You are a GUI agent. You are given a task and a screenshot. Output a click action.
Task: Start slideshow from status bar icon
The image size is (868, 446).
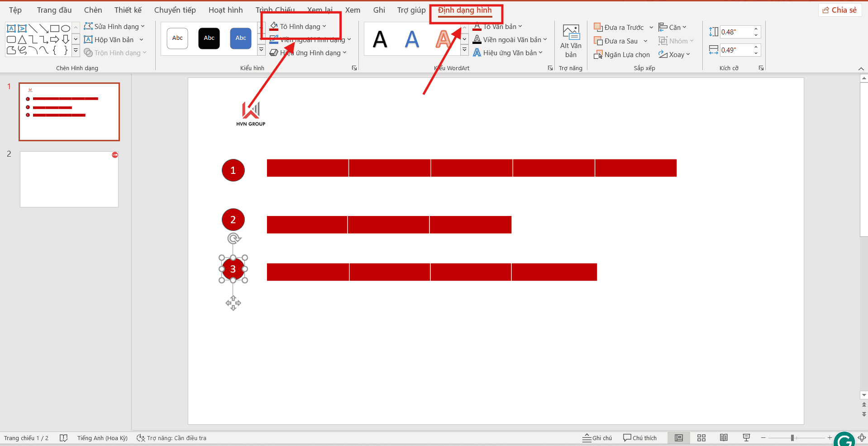746,438
